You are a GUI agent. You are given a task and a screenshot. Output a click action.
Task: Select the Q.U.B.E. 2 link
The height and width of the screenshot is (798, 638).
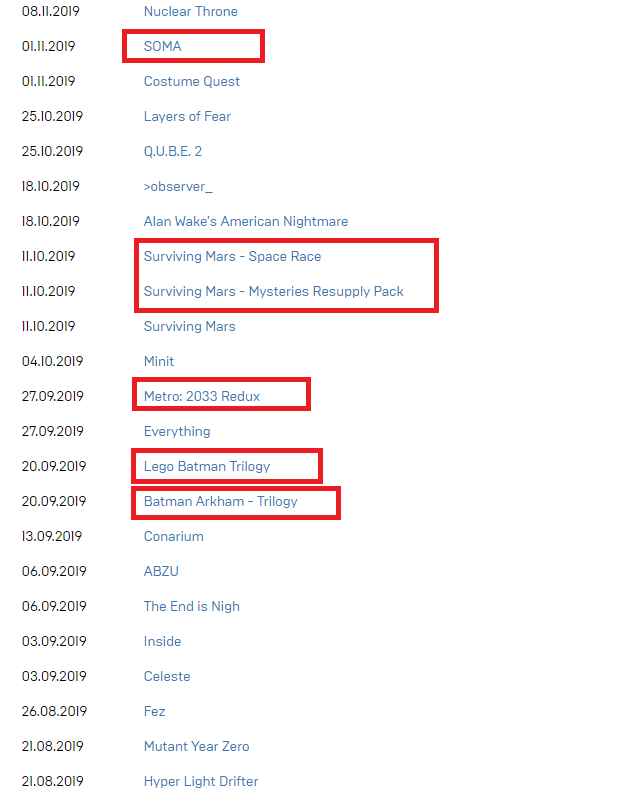coord(173,151)
